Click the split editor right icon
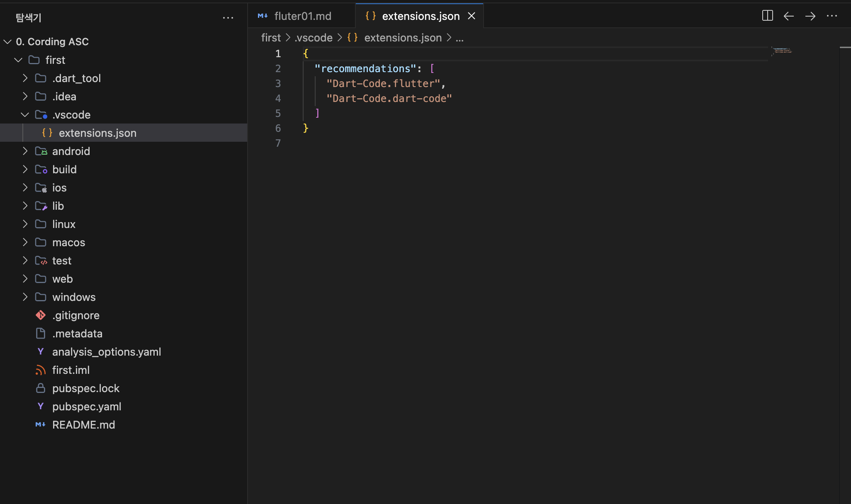Viewport: 851px width, 504px height. [x=767, y=16]
